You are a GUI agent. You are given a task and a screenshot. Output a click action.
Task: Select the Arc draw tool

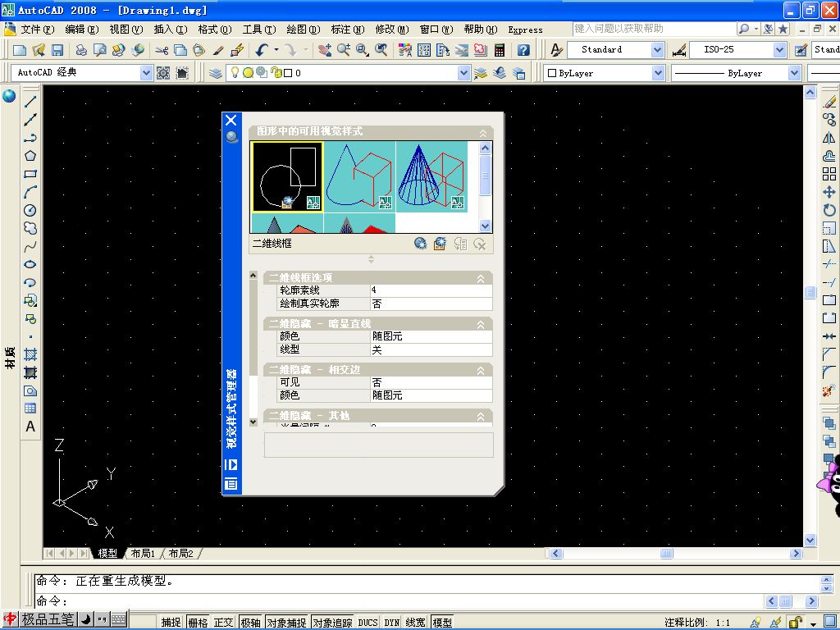click(30, 192)
